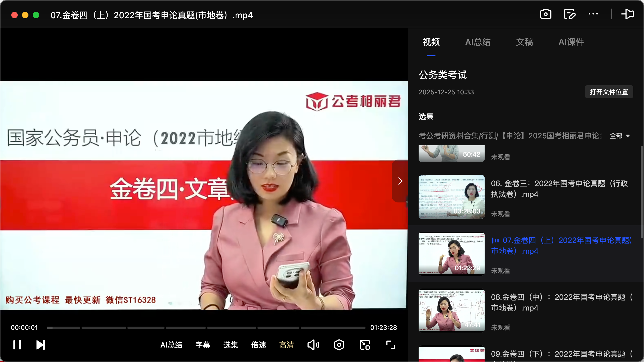Open episode list with 选集 button
The image size is (644, 362).
[230, 345]
